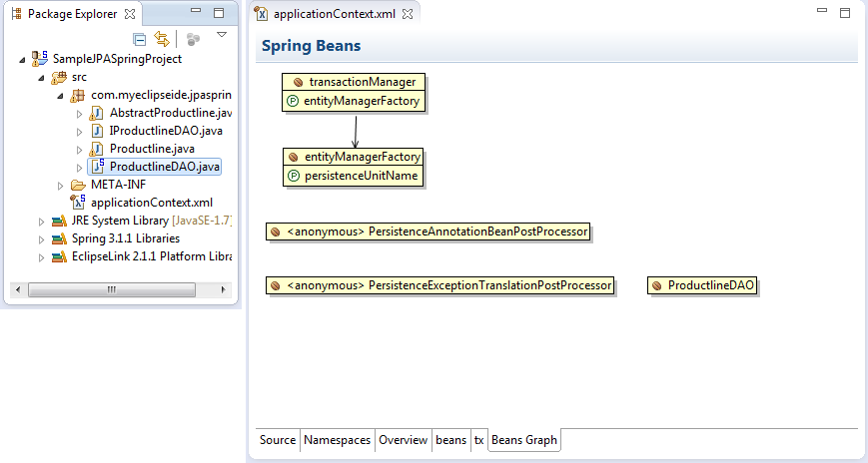This screenshot has height=463, width=868.
Task: Click the left arrow of horizontal scrollbar
Action: [x=18, y=289]
